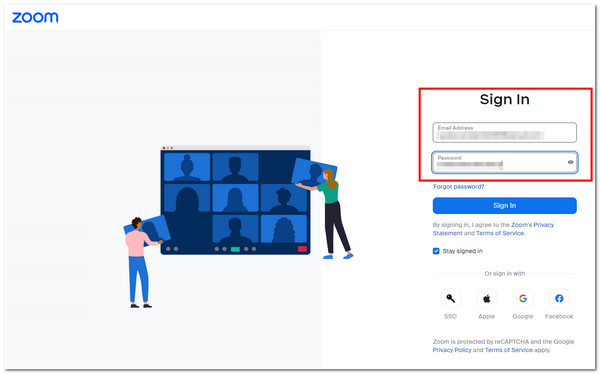The width and height of the screenshot is (600, 374).
Task: Click the Zoom logo in the header
Action: pyautogui.click(x=35, y=17)
